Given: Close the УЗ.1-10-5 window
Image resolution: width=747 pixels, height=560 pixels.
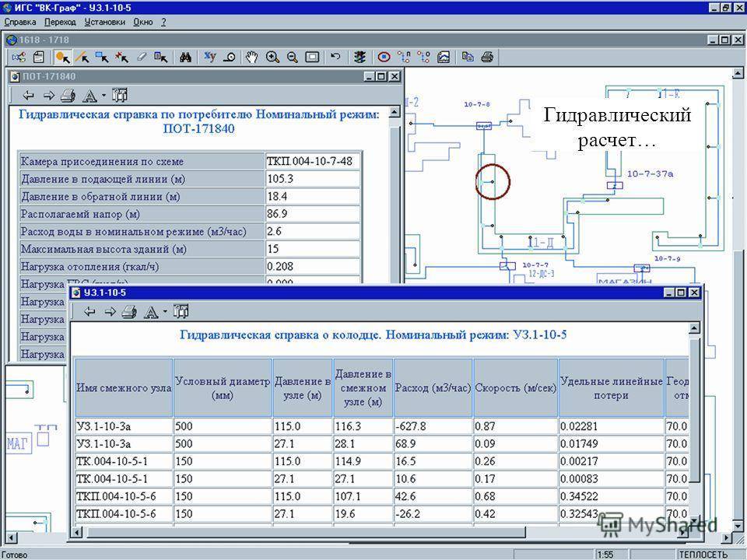Looking at the screenshot, I should coord(693,292).
